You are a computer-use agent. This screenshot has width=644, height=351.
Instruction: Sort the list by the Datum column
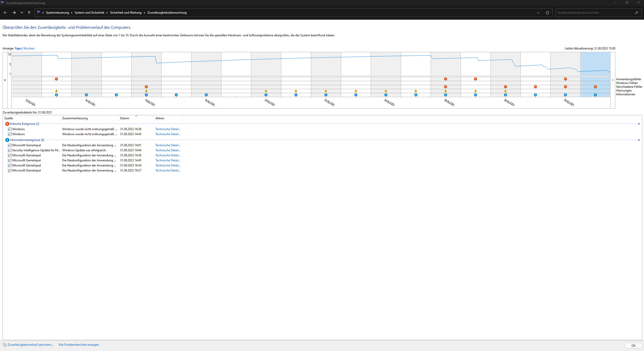(x=125, y=118)
